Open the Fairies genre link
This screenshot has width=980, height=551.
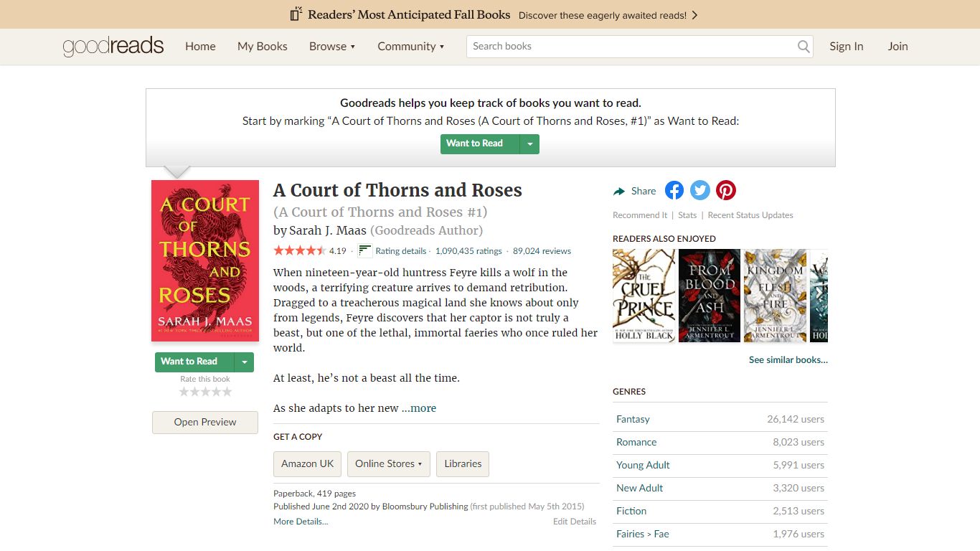tap(630, 534)
